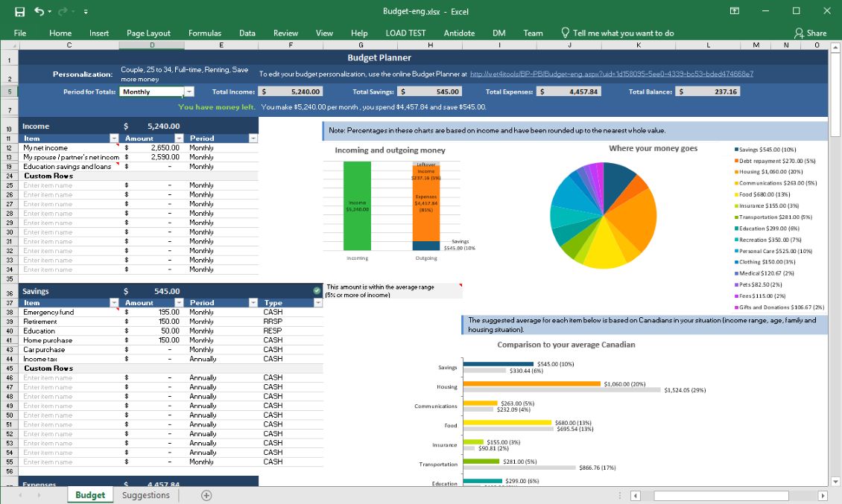Viewport: 842px width, 504px height.
Task: Open the Review ribbon tab
Action: click(x=285, y=33)
